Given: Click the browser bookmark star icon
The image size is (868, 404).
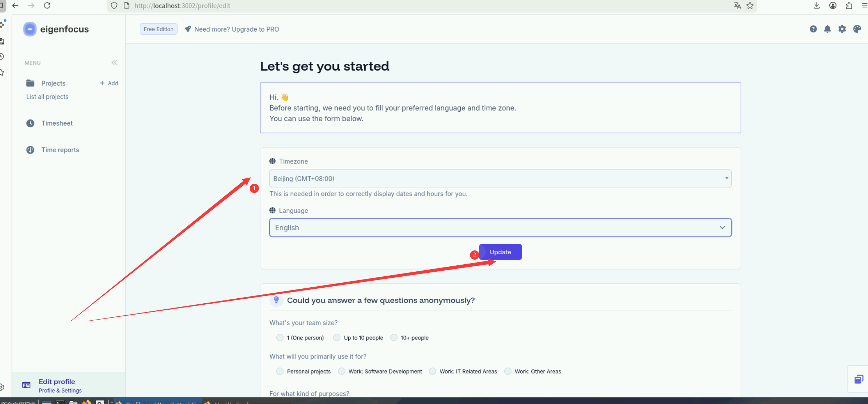Looking at the screenshot, I should [750, 6].
